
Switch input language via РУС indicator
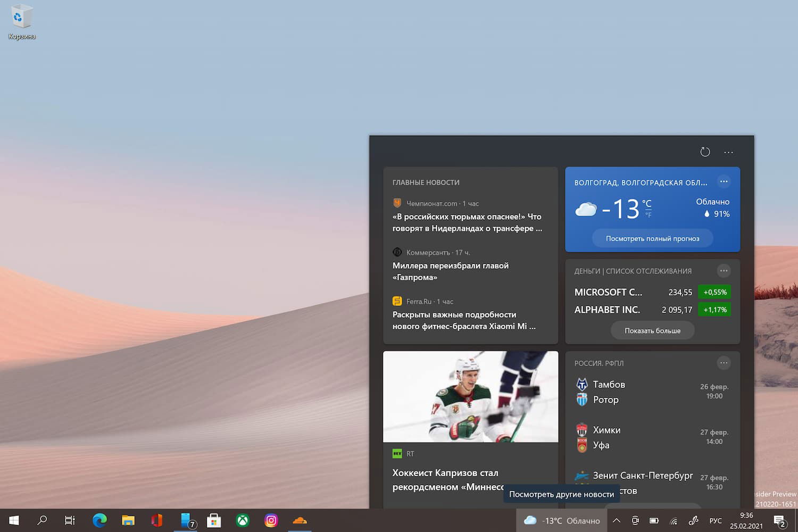pos(716,520)
